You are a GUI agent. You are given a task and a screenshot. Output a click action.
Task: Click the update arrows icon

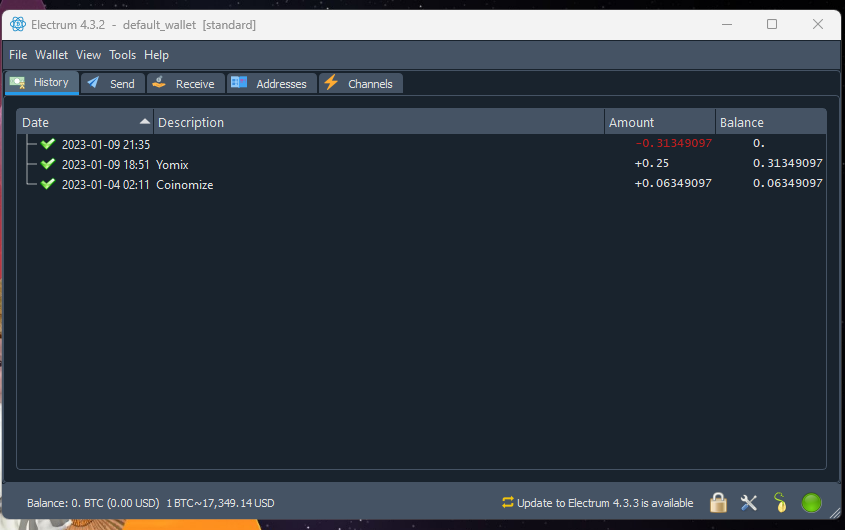pos(508,503)
